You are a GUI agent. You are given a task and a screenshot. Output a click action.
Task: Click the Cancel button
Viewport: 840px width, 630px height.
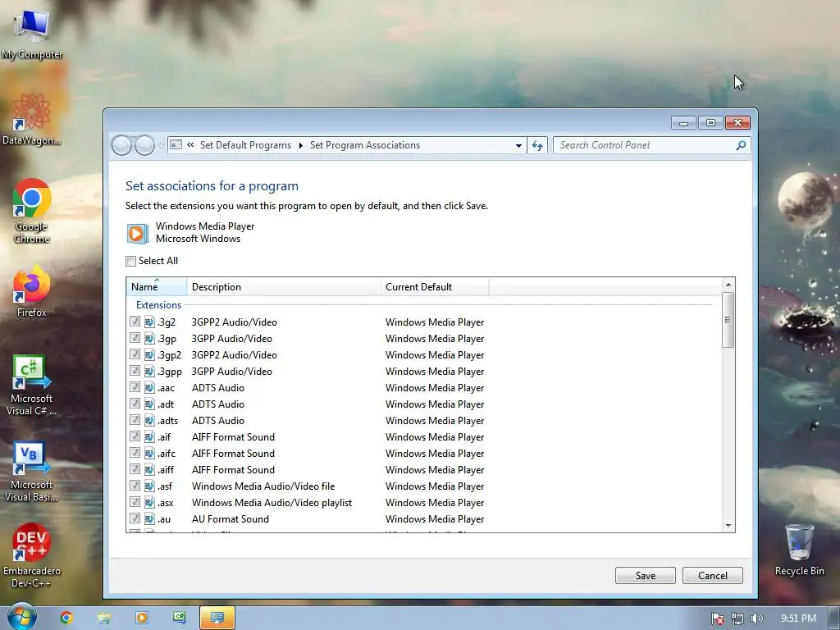[x=713, y=575]
